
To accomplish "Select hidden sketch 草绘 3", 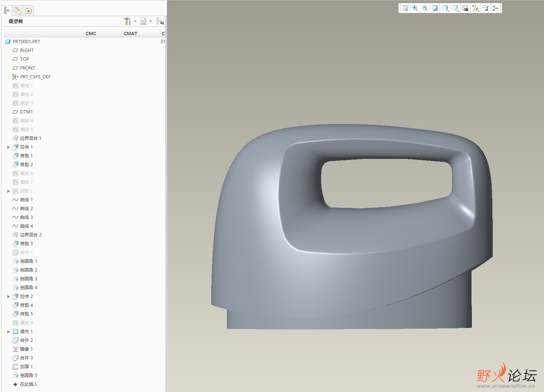I will 26,103.
